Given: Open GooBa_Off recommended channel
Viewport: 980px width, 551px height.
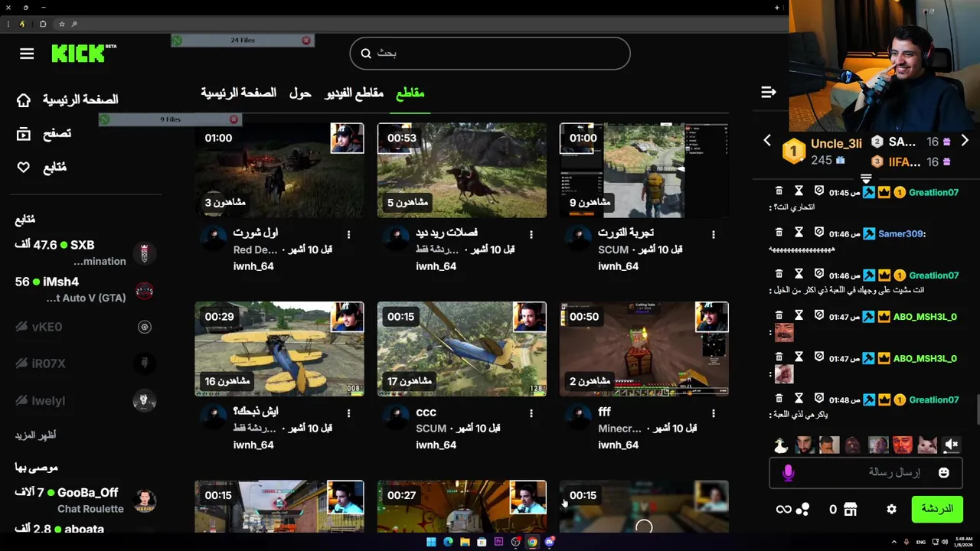Looking at the screenshot, I should click(86, 500).
